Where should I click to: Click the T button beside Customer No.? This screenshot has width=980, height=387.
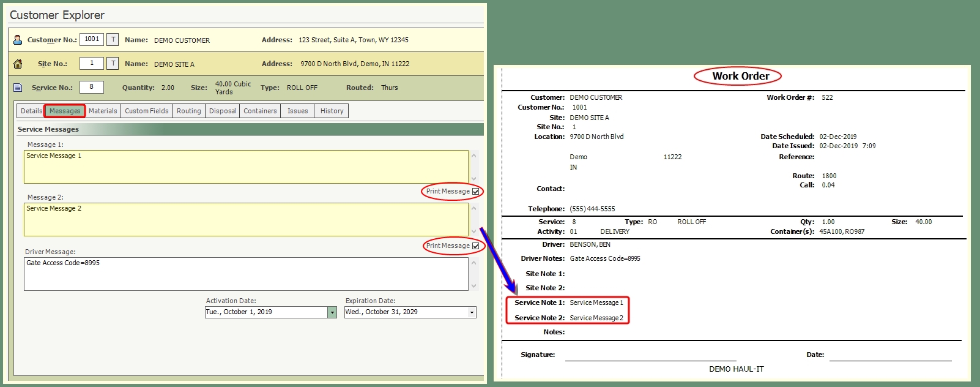point(113,39)
